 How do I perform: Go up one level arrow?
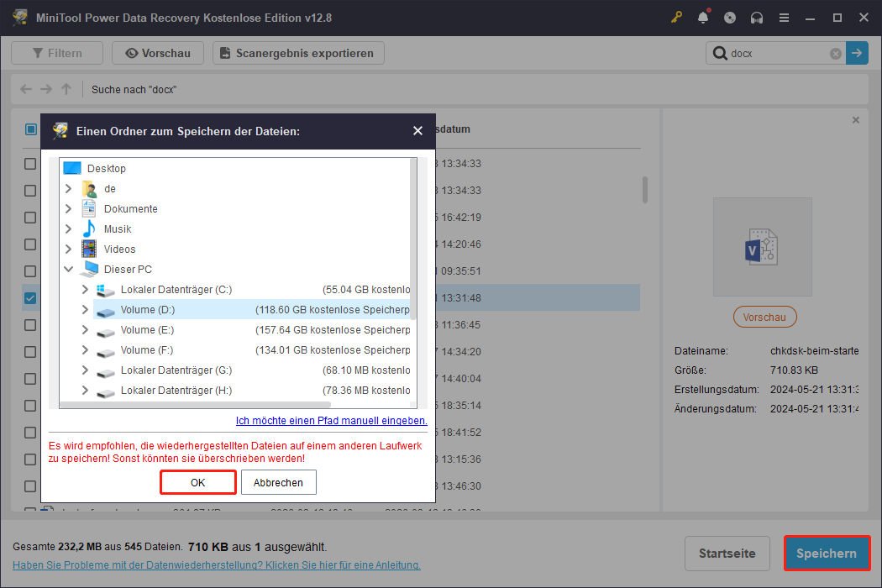pyautogui.click(x=66, y=89)
